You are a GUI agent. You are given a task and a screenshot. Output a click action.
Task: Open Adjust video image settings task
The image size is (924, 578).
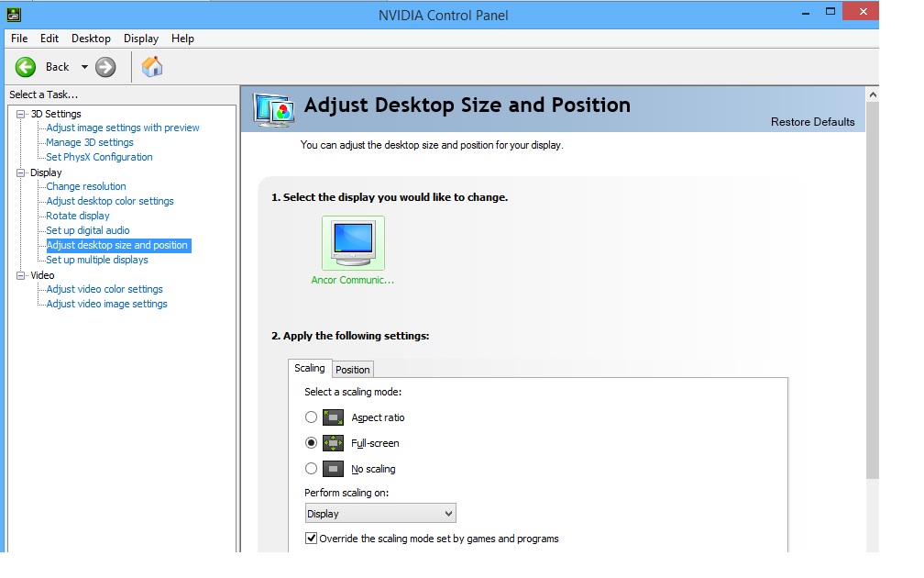106,304
